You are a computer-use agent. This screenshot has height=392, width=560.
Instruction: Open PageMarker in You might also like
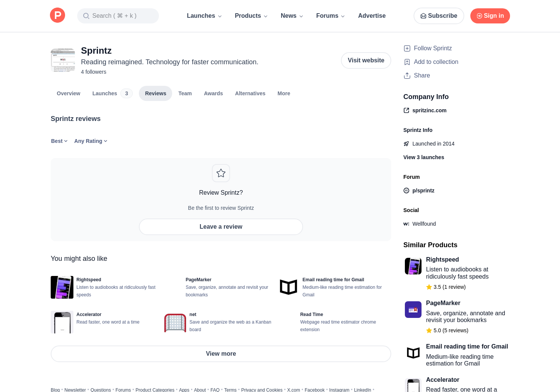click(199, 280)
